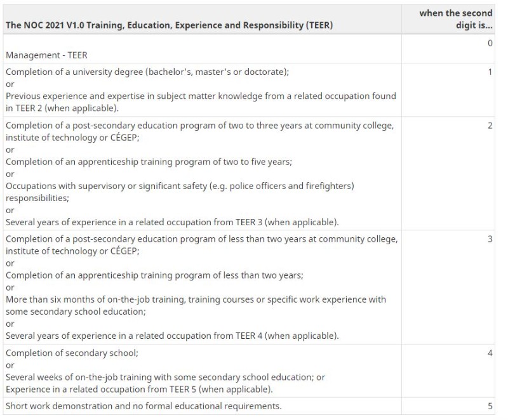Click the 'related occupation from TEER 4' line
This screenshot has height=420, width=508.
point(172,336)
